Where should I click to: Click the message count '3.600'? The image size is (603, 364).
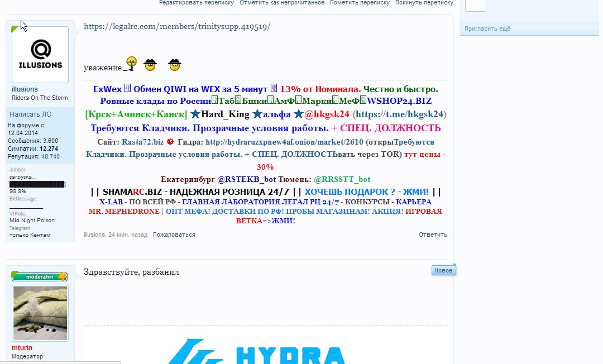click(x=50, y=141)
